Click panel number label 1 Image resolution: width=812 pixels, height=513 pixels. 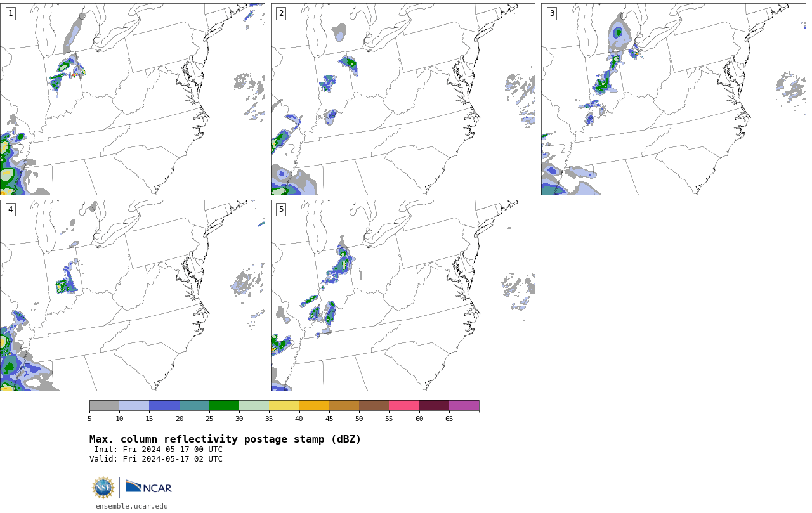(10, 13)
